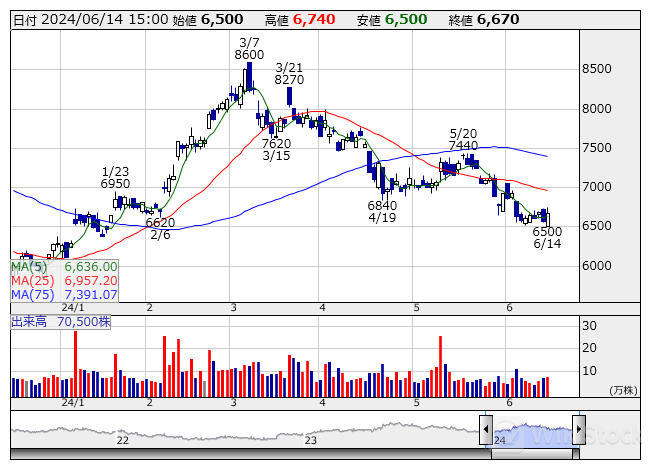Image resolution: width=653 pixels, height=470 pixels.
Task: Click the 3/7 8600 peak annotation
Action: 249,48
